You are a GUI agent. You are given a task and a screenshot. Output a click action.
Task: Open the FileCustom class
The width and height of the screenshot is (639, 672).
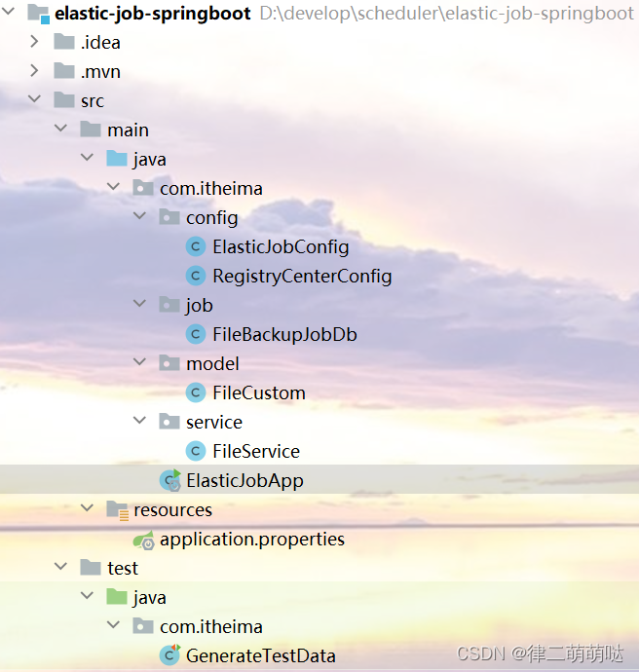click(x=259, y=393)
